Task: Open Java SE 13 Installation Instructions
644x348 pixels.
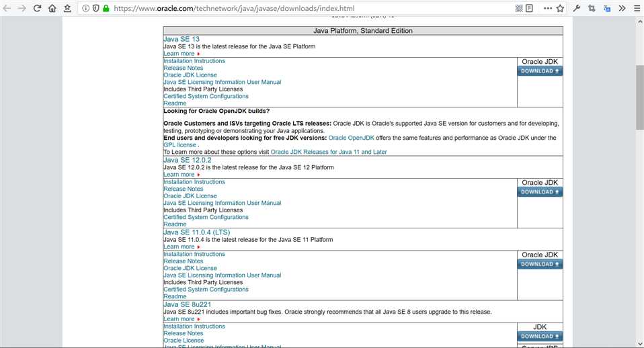Action: click(x=194, y=60)
